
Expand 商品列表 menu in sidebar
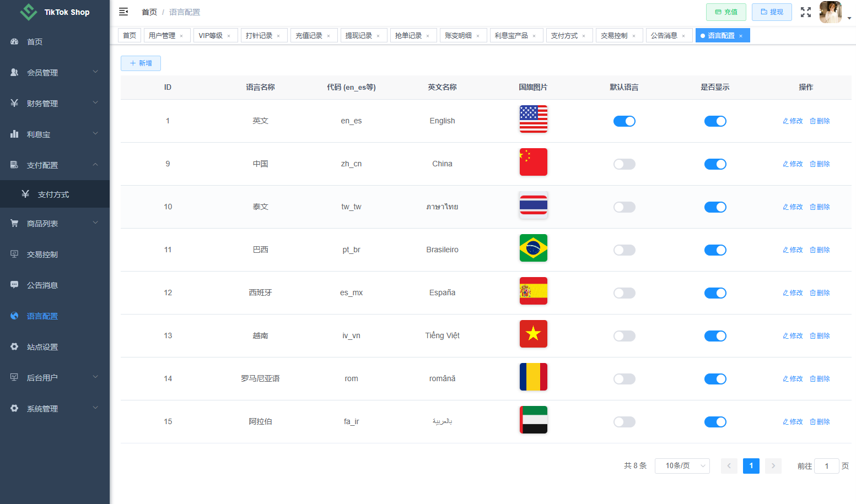pyautogui.click(x=55, y=224)
